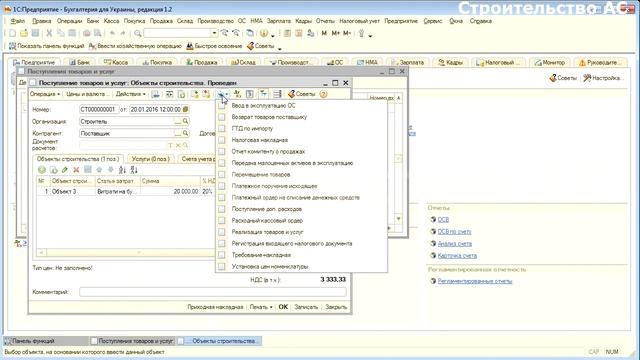Click the Save diskette icon in main toolbar
Image resolution: width=640 pixels, height=360 pixels.
coord(35,33)
